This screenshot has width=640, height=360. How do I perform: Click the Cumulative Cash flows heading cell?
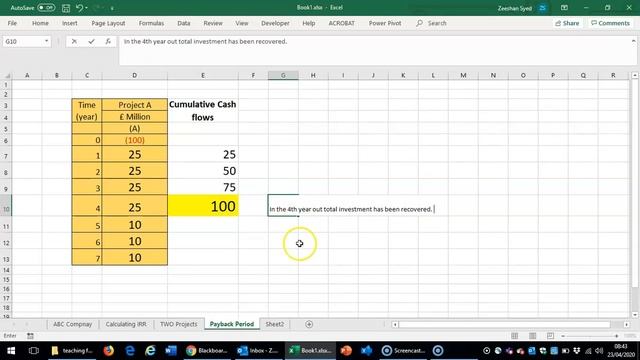(202, 111)
